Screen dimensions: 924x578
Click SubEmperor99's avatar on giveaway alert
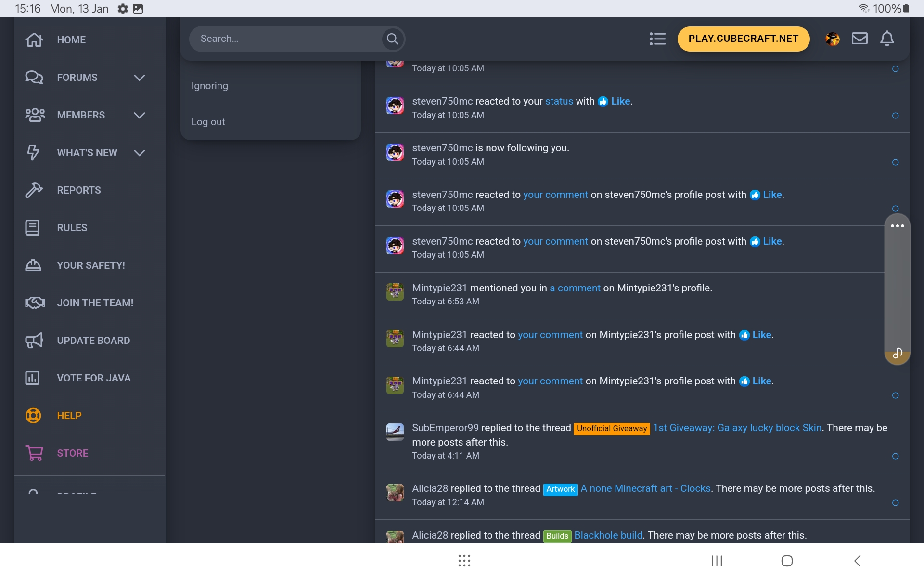[395, 432]
